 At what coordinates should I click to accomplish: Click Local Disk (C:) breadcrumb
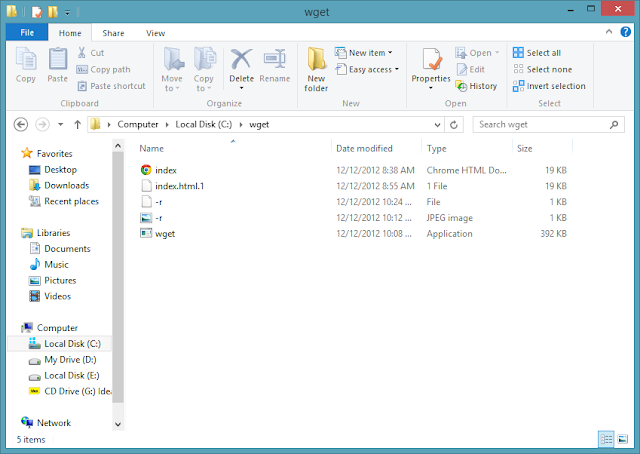[x=204, y=125]
